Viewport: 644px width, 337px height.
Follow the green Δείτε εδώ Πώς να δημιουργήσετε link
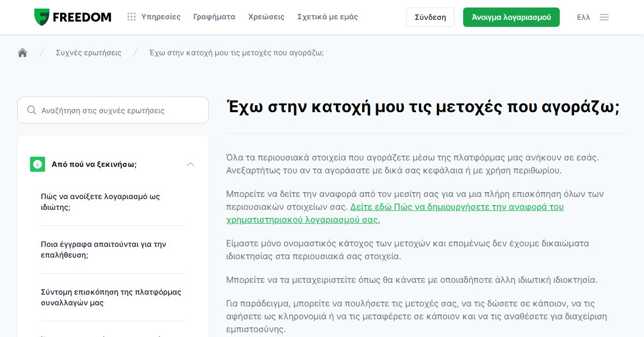(395, 214)
